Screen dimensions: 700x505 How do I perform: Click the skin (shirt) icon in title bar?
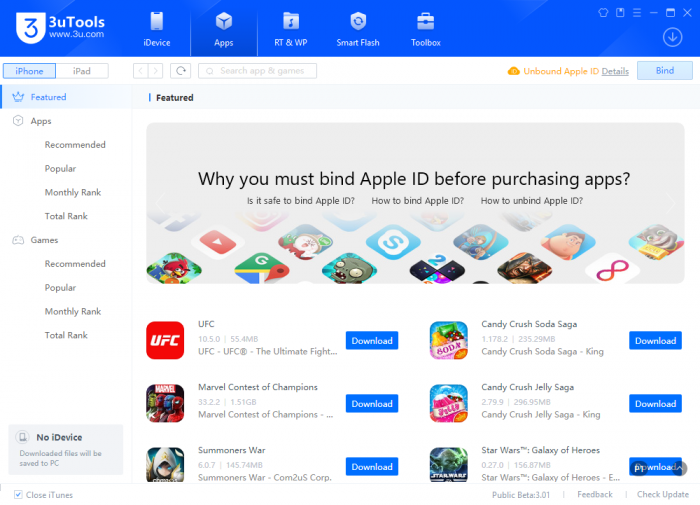[603, 13]
